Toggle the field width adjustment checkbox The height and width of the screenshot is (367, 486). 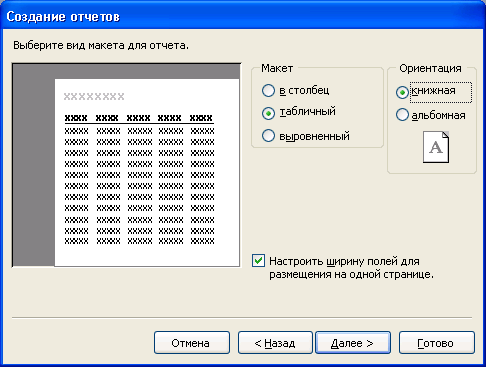[x=259, y=261]
